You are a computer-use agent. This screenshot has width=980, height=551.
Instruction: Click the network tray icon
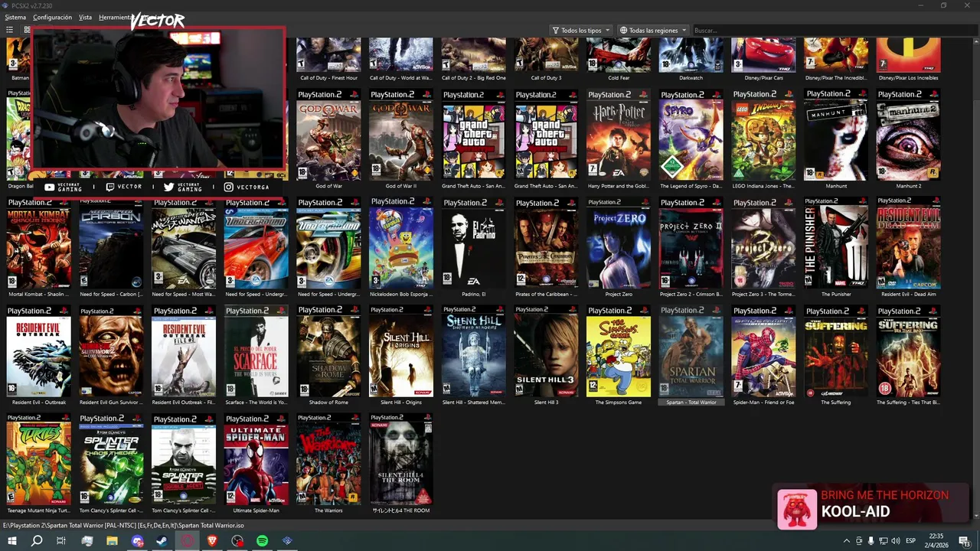[883, 541]
